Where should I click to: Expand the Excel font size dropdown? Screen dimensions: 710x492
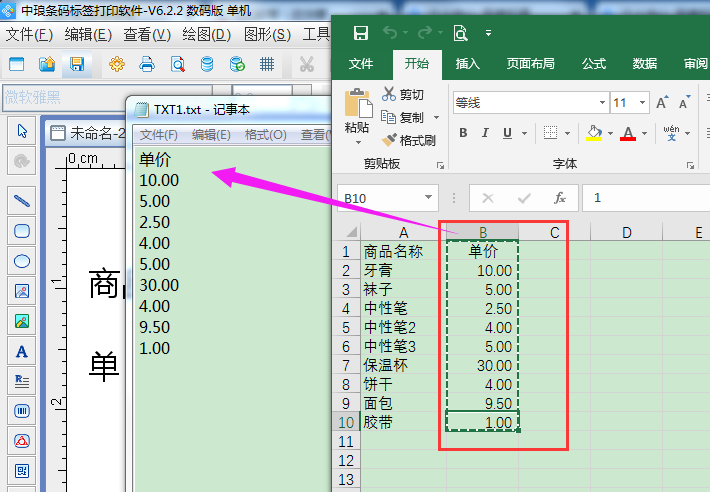pyautogui.click(x=639, y=103)
